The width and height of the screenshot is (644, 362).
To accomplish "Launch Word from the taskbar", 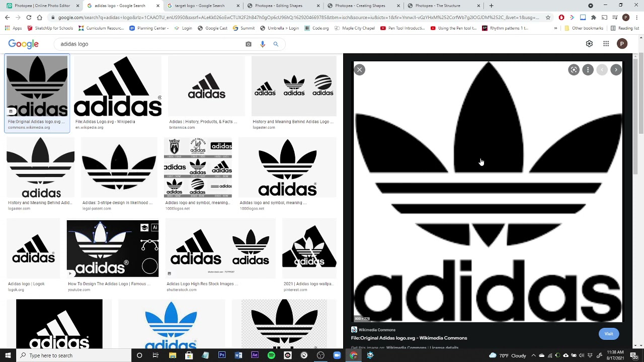I will [x=238, y=355].
